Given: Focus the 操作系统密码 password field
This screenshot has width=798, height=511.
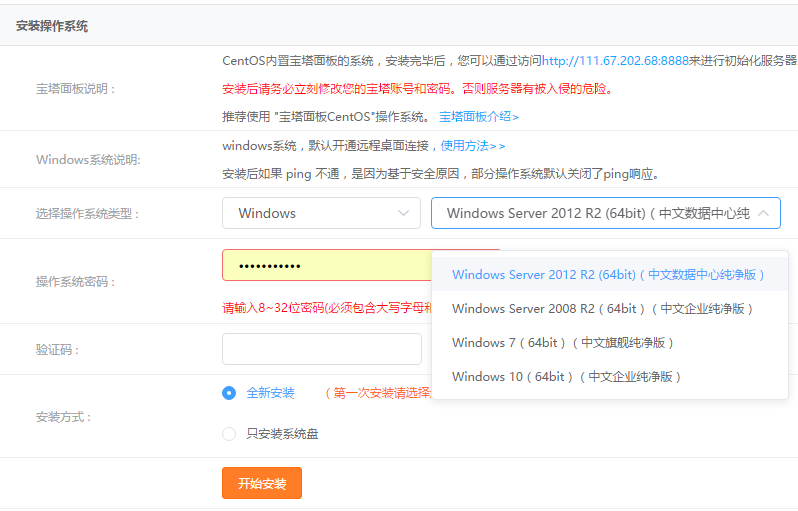Looking at the screenshot, I should pyautogui.click(x=327, y=265).
